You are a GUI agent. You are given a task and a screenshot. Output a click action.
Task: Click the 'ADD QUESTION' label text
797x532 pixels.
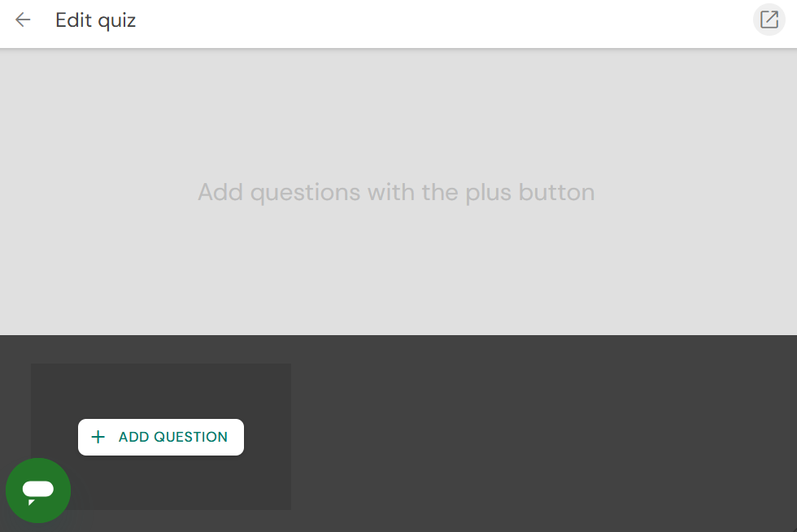[173, 437]
